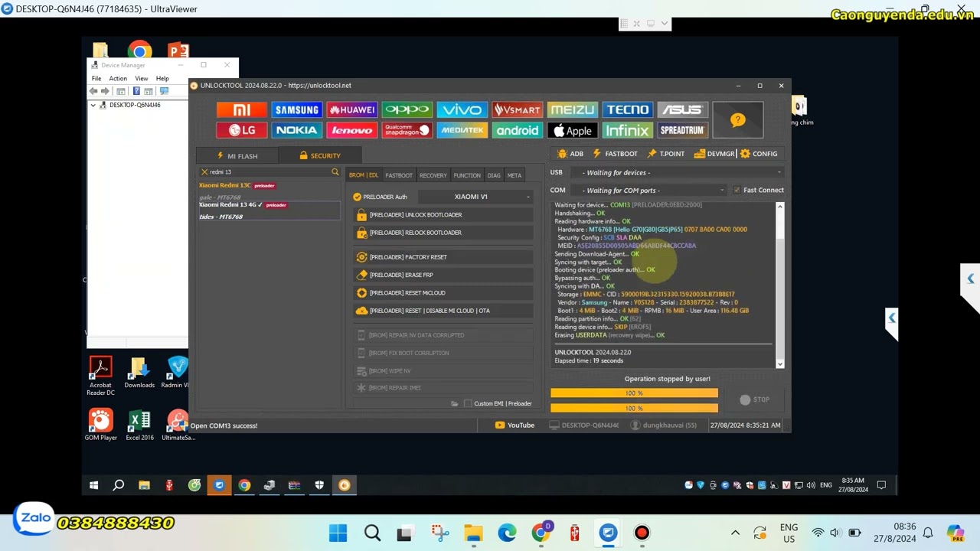Open DEVMGR device manager shortcut

tap(714, 154)
